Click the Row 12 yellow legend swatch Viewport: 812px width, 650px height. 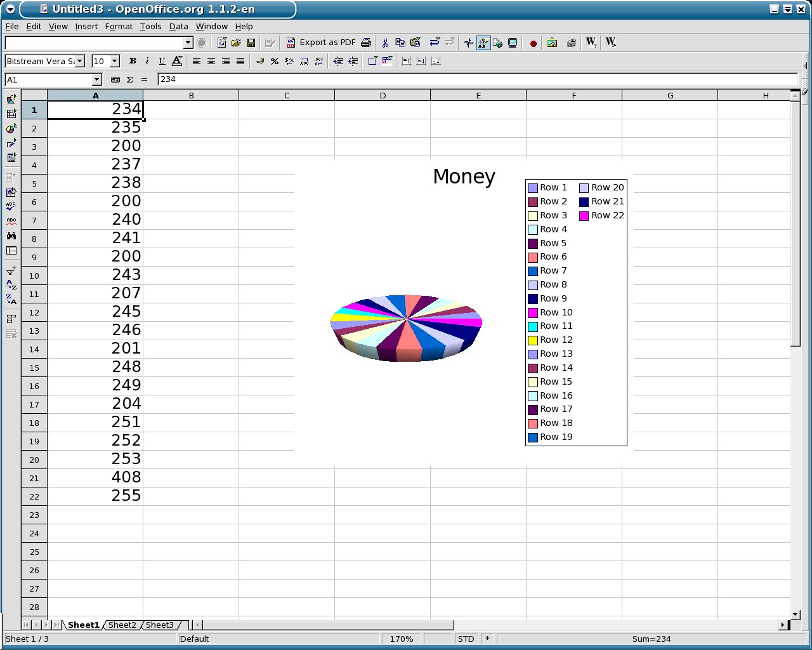(x=533, y=340)
